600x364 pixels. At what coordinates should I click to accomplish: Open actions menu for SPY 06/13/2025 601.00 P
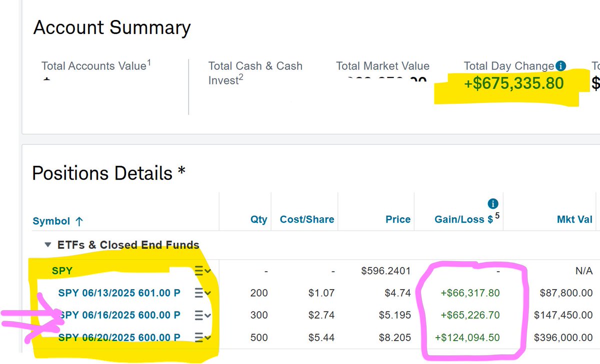[x=202, y=293]
